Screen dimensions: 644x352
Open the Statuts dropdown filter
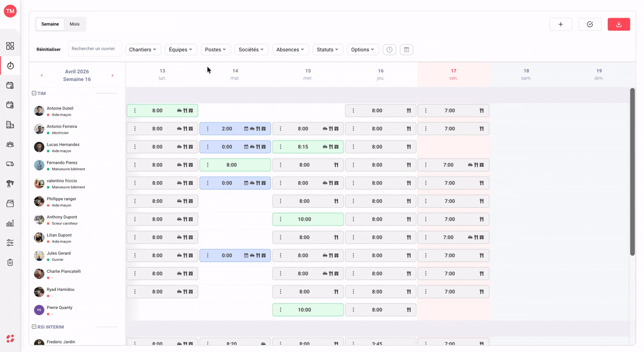coord(328,49)
